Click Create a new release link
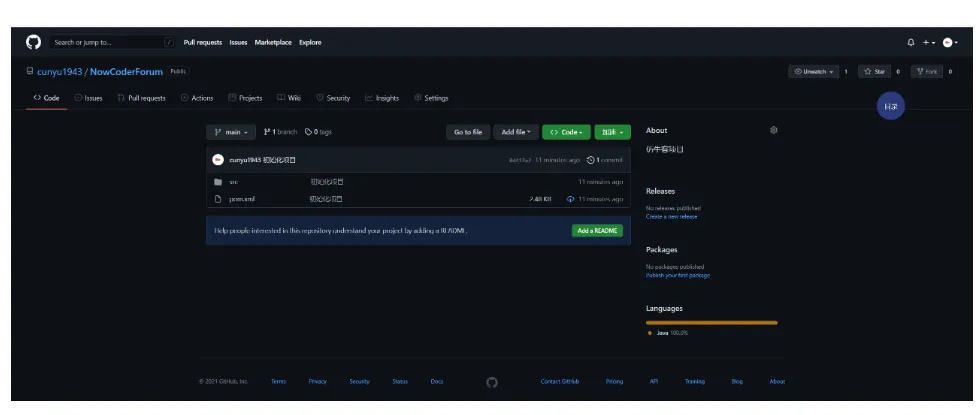980x415 pixels. (x=671, y=216)
